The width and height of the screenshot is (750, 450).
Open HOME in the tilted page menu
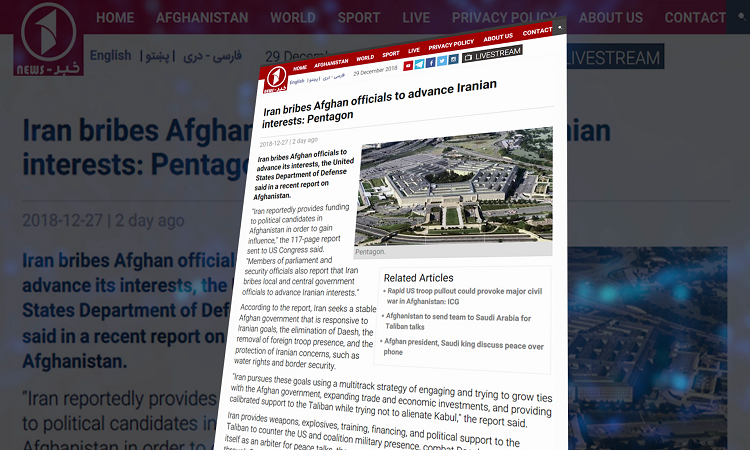coord(299,68)
